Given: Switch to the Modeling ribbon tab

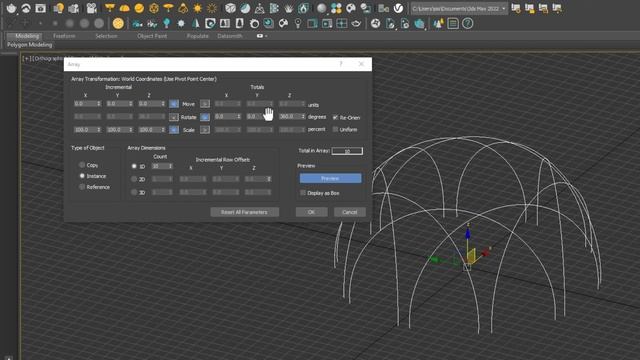Looking at the screenshot, I should [x=27, y=36].
